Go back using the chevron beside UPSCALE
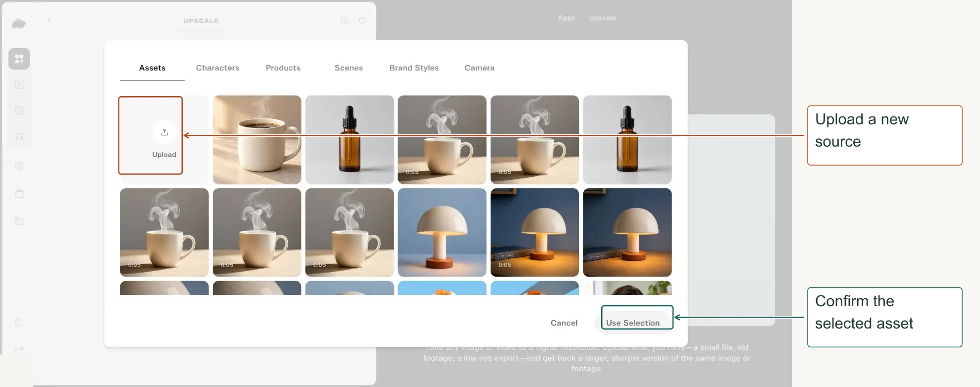This screenshot has width=980, height=387. coord(49,21)
